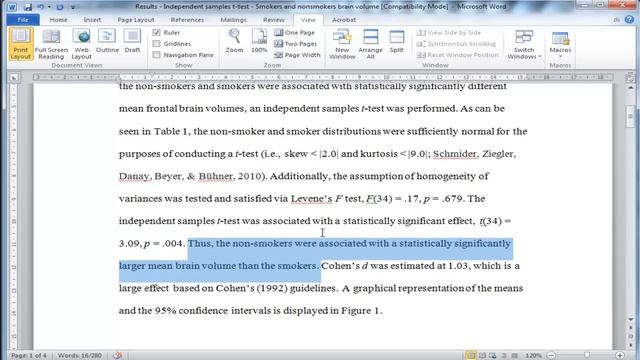Open the Undo history dropdown arrow

[x=49, y=7]
